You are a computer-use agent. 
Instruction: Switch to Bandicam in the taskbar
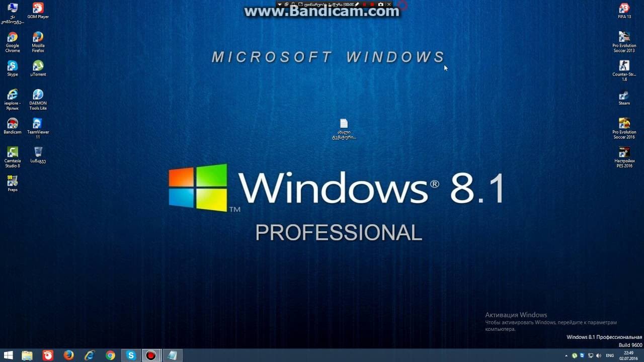tap(150, 355)
